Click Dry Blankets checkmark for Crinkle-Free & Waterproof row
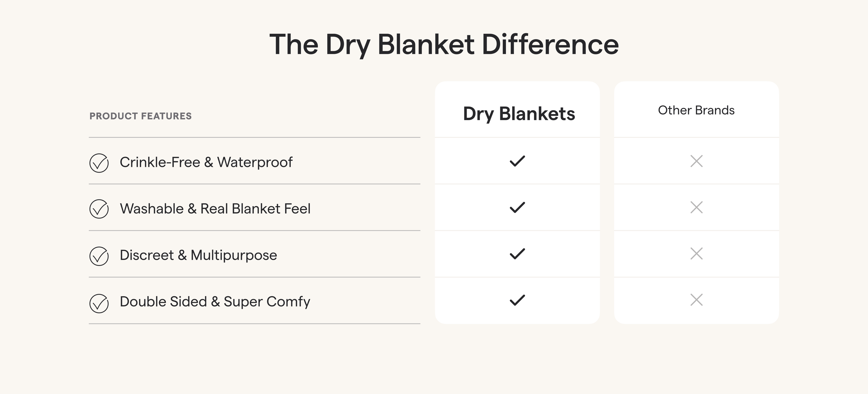Image resolution: width=868 pixels, height=394 pixels. [517, 161]
